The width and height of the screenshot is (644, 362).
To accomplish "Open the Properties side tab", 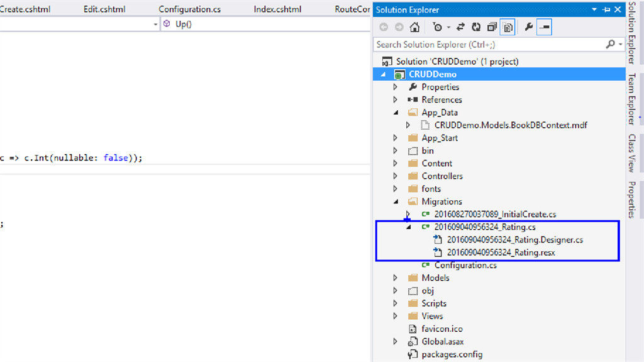I will pos(632,200).
